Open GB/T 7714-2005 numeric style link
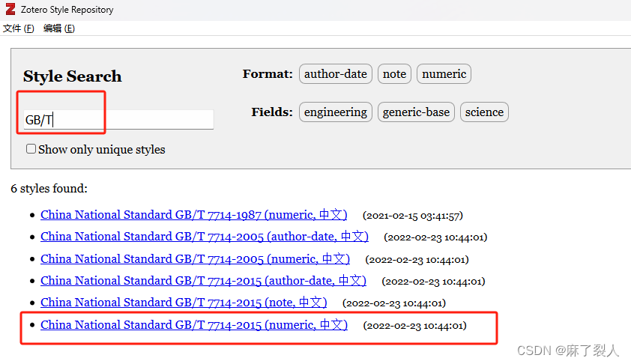This screenshot has width=631, height=364. coord(195,259)
